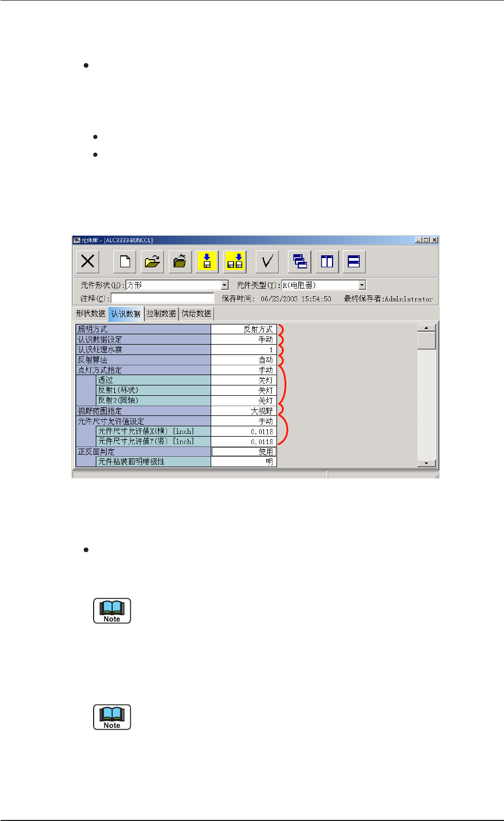Viewport: 504px width, 821px height.
Task: Click the scroll down arrow of parameter list
Action: point(427,463)
